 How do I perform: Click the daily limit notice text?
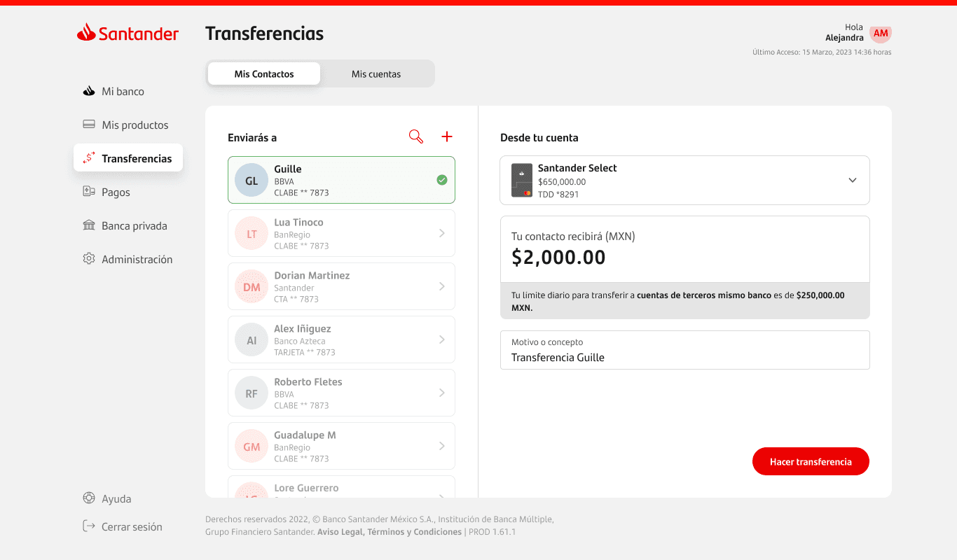[684, 301]
